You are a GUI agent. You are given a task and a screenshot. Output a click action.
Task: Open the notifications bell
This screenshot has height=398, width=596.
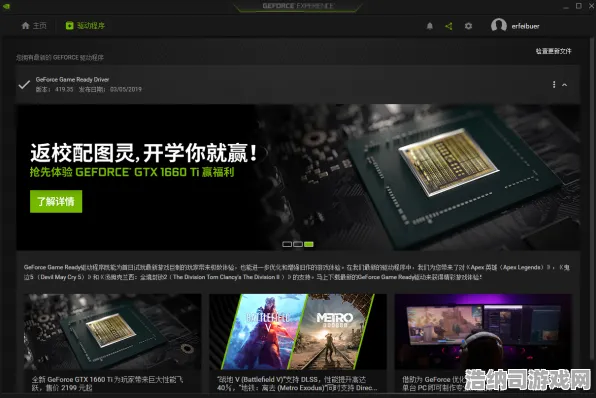[430, 26]
